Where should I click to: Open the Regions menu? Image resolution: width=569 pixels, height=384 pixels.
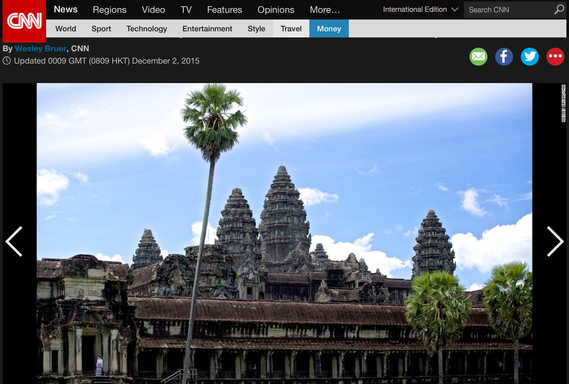pos(109,10)
